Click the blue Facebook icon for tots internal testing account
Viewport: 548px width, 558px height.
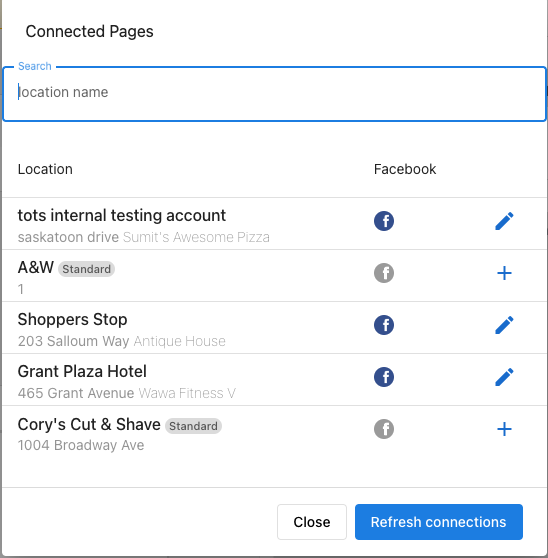coord(384,221)
